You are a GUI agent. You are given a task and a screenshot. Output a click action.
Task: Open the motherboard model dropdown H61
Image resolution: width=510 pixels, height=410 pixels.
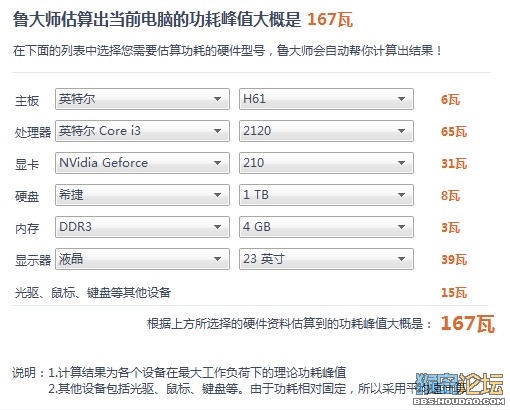326,99
